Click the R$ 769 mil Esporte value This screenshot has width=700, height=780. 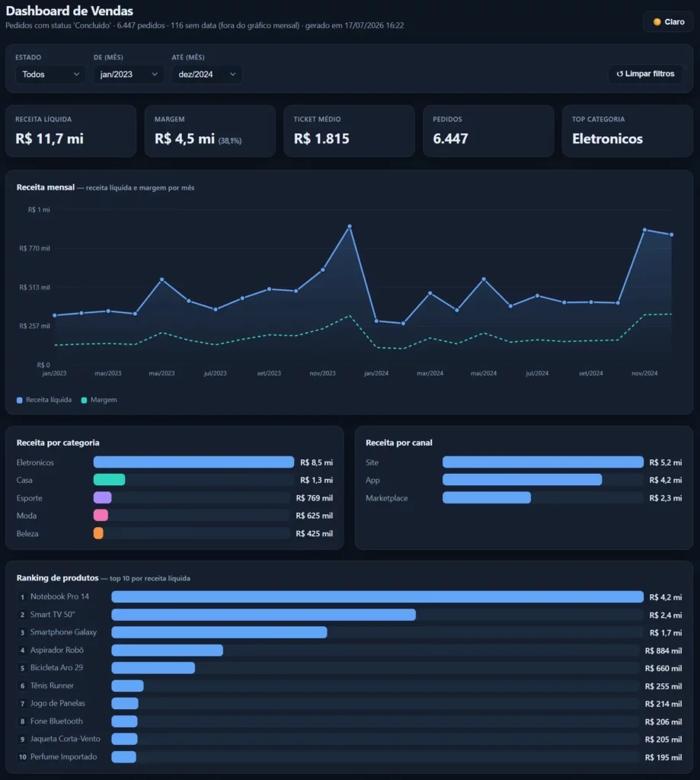[315, 498]
